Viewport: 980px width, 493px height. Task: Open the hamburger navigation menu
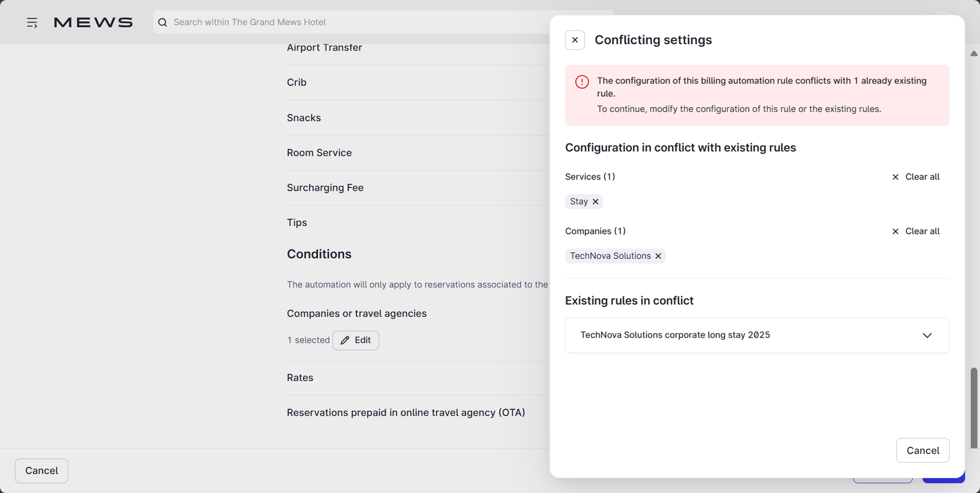(x=32, y=22)
